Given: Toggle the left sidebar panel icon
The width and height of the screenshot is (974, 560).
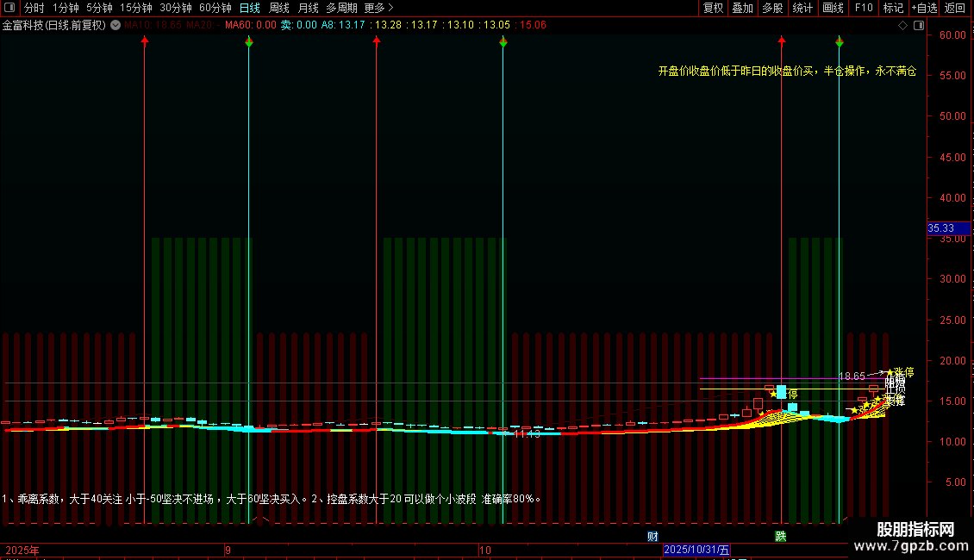Looking at the screenshot, I should [9, 8].
